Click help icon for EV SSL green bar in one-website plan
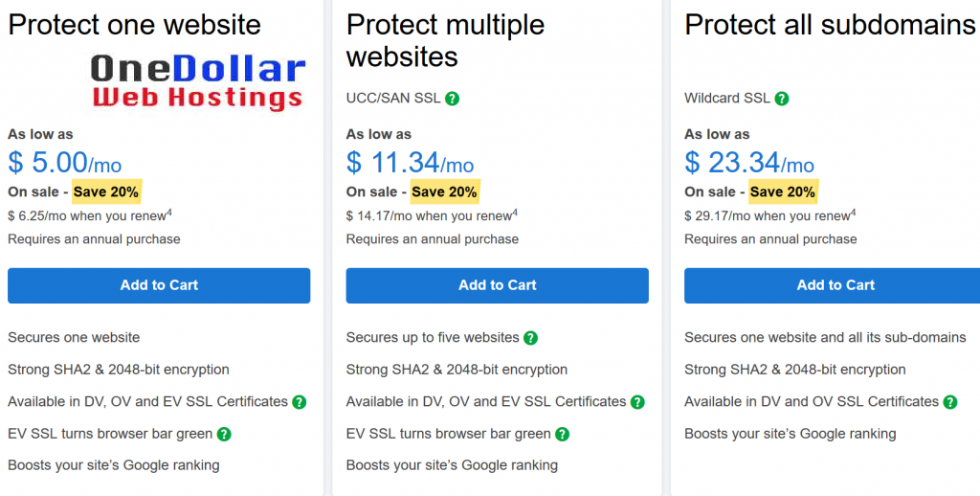This screenshot has width=980, height=496. coord(224,434)
